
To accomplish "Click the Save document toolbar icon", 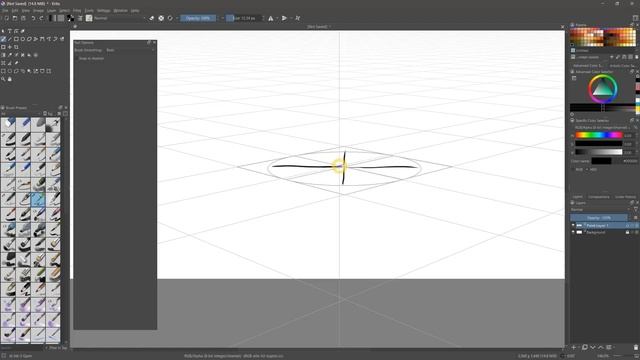I will pos(23,18).
